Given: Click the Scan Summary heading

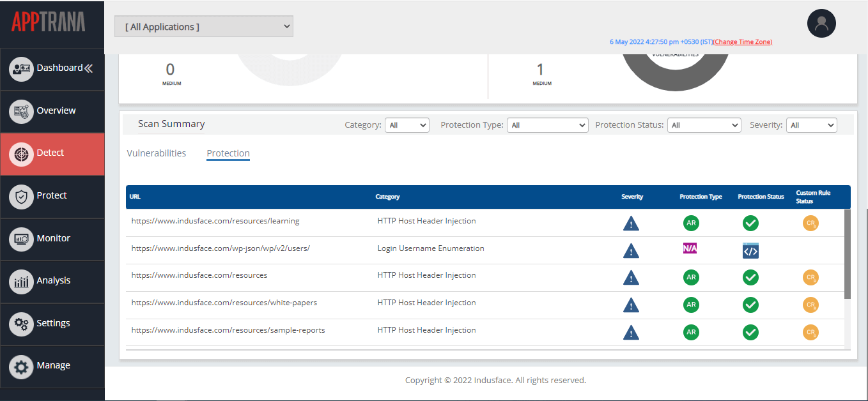Looking at the screenshot, I should coord(171,124).
